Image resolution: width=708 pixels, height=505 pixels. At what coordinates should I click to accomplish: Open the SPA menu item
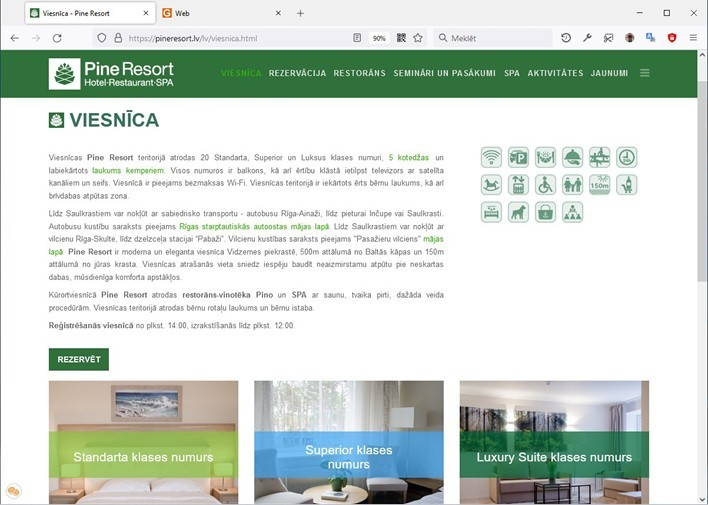pyautogui.click(x=512, y=73)
